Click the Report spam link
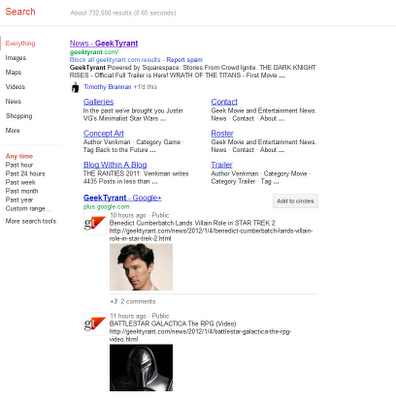 click(185, 60)
